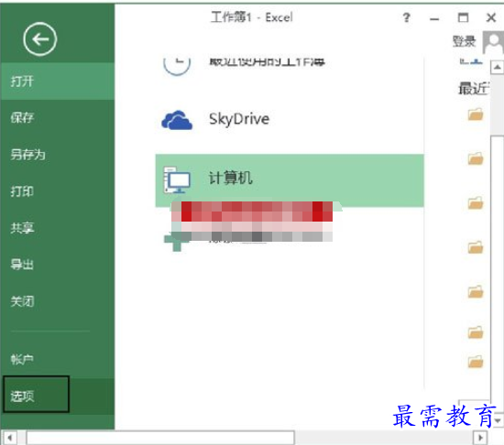Click 登录 to sign in
This screenshot has width=504, height=445.
click(x=464, y=41)
